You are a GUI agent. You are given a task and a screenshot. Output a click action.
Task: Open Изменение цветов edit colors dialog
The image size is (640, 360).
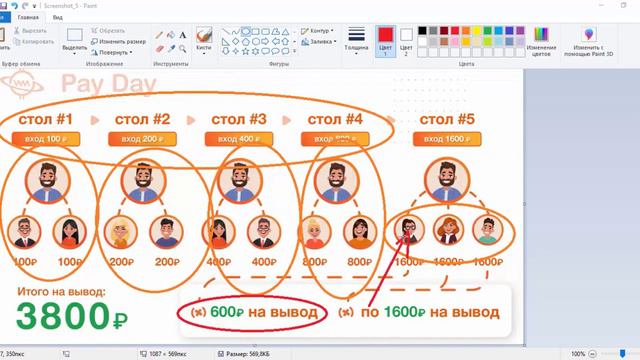(x=541, y=41)
